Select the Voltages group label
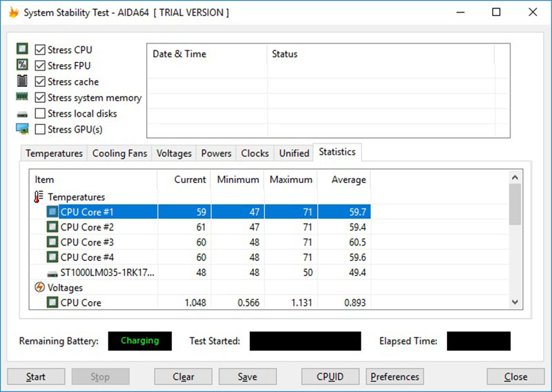This screenshot has width=552, height=392. pos(65,288)
